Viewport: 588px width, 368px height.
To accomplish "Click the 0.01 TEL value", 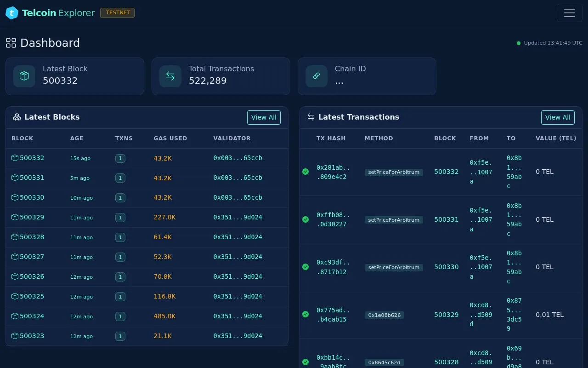I will (x=549, y=315).
